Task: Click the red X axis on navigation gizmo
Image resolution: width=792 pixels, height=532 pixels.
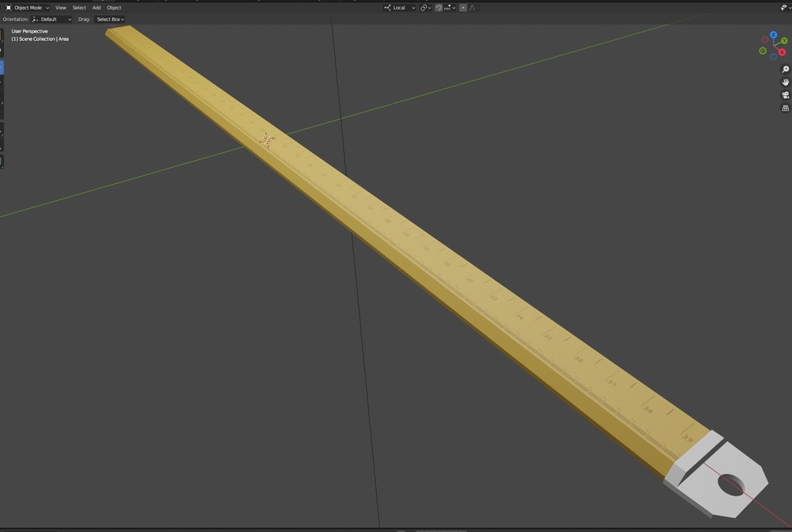Action: coord(782,53)
